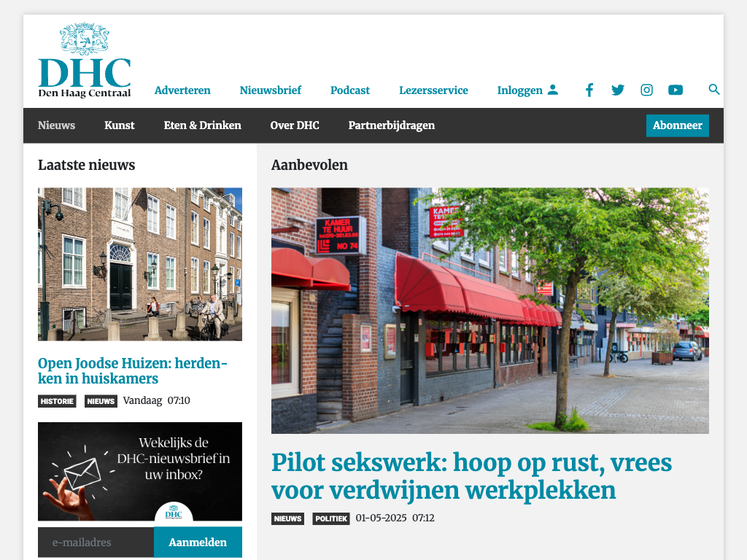Click the DHC Den Haag Centraal logo
747x560 pixels.
click(85, 61)
